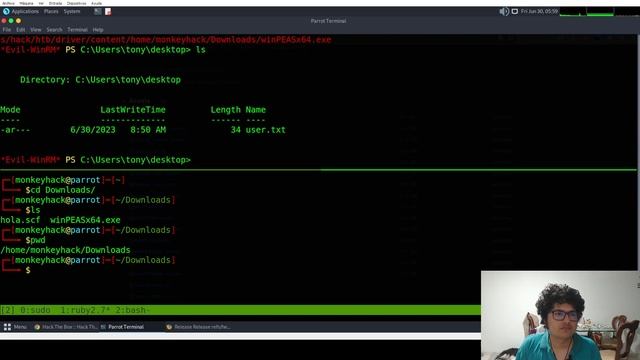Select tmux window 1:ruby2.7 in status bar

[85, 310]
